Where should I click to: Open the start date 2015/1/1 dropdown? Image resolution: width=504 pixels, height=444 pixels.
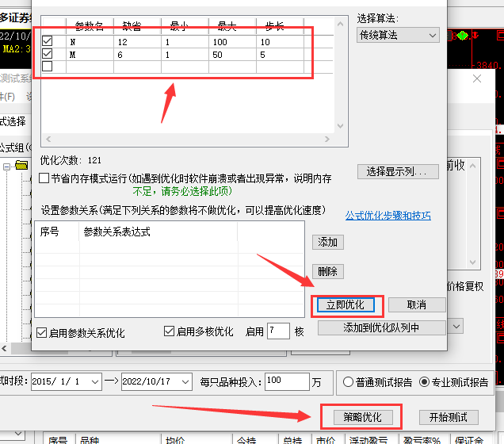pos(95,382)
